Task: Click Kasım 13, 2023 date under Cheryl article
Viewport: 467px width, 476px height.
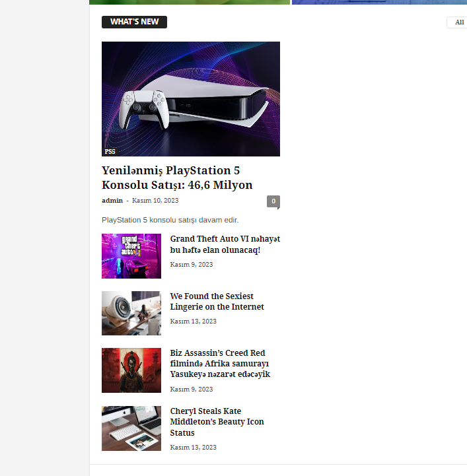Action: pos(193,447)
